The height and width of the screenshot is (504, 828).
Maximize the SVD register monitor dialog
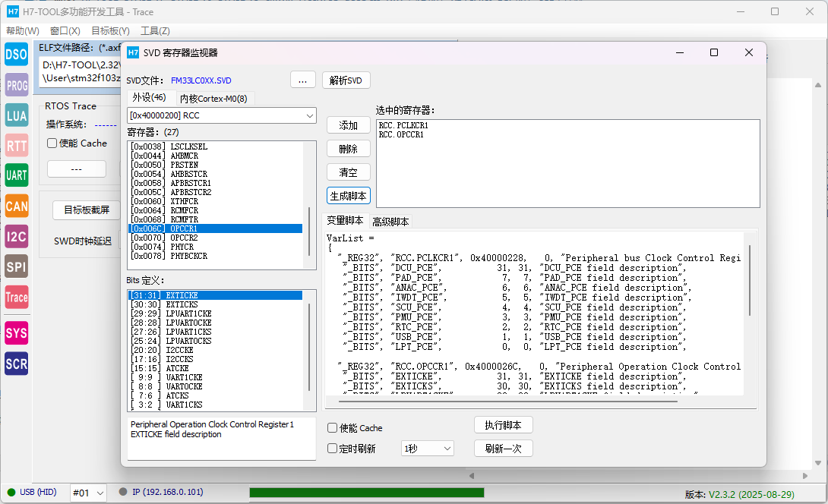coord(714,52)
